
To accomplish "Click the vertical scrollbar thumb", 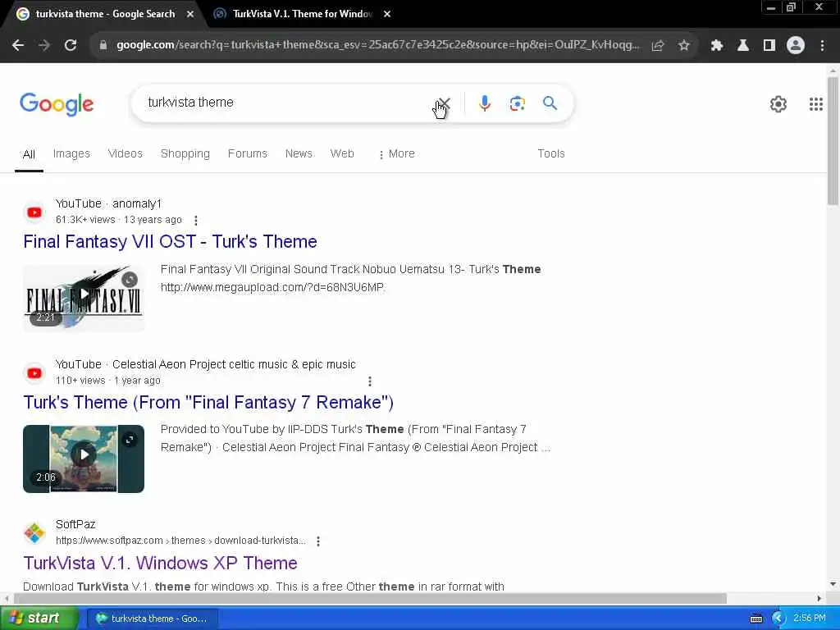I will (833, 141).
